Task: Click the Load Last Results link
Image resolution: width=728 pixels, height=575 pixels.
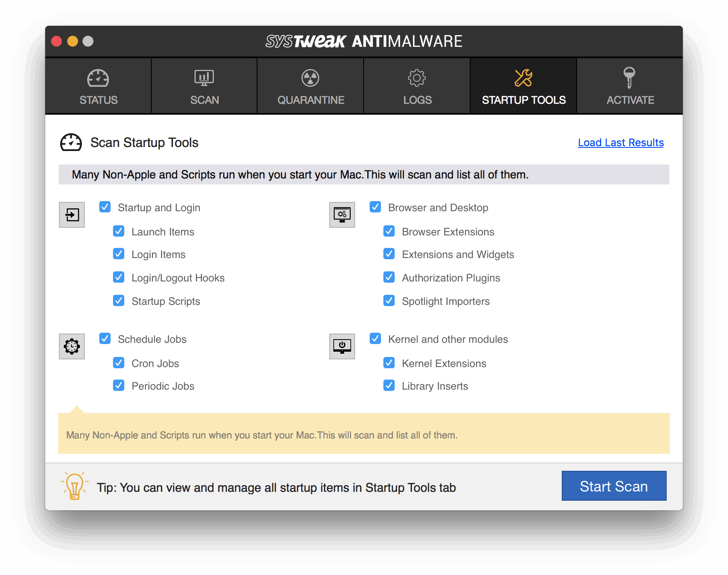Action: click(621, 143)
